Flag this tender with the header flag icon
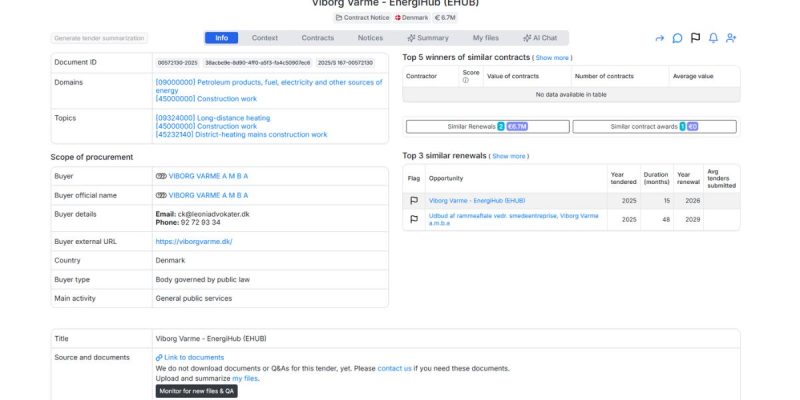The image size is (800, 400). (x=695, y=38)
